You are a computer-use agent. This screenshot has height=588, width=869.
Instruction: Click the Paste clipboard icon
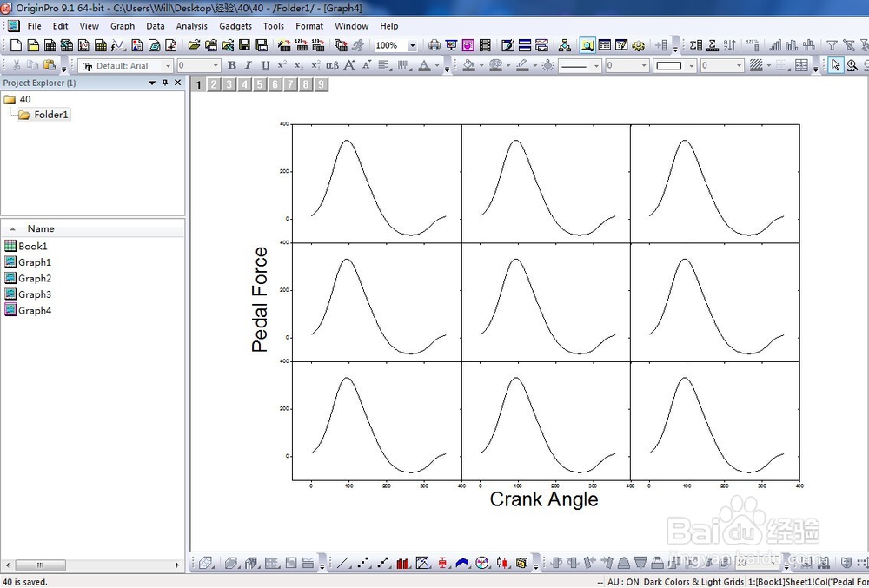click(x=50, y=65)
